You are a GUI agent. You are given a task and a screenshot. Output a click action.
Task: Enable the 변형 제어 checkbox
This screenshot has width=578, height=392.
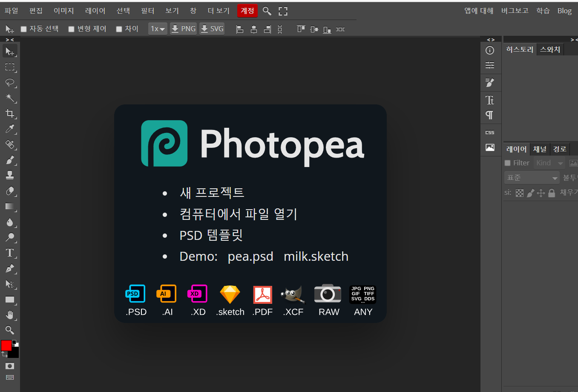click(72, 29)
